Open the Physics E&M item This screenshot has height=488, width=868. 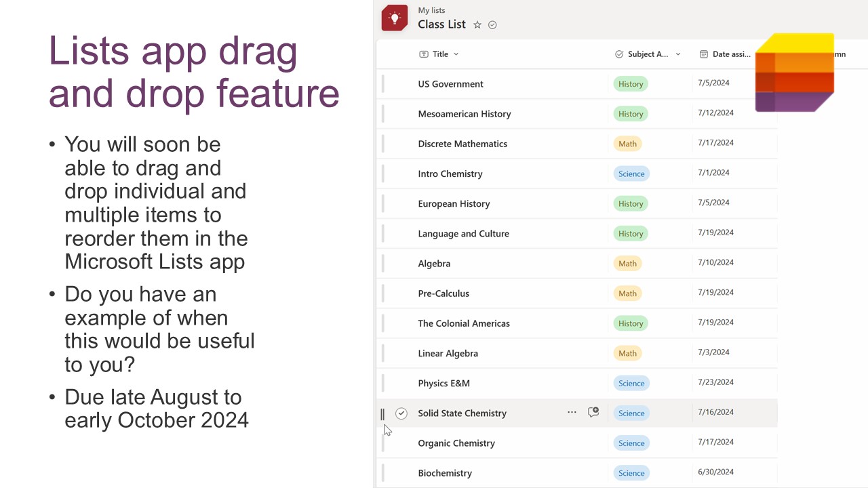(443, 383)
